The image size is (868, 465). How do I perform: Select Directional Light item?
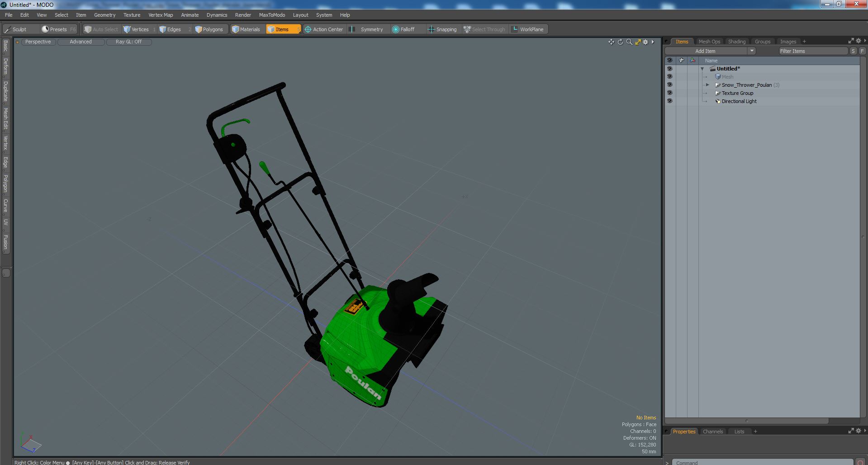coord(739,101)
